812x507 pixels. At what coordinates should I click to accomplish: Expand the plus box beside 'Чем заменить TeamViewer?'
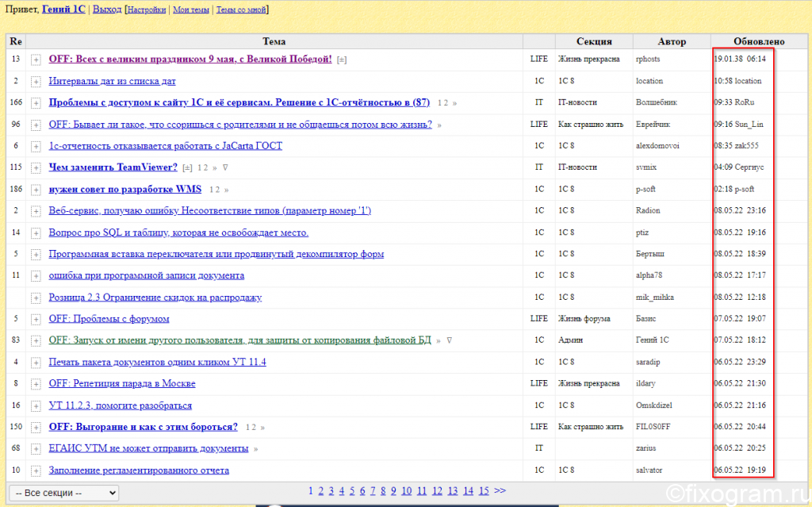(x=36, y=168)
